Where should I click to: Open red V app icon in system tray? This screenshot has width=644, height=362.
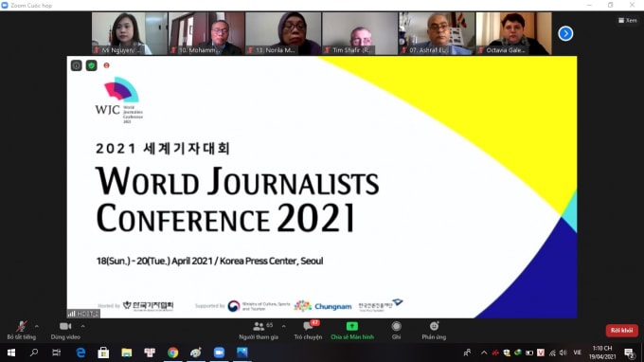(541, 353)
